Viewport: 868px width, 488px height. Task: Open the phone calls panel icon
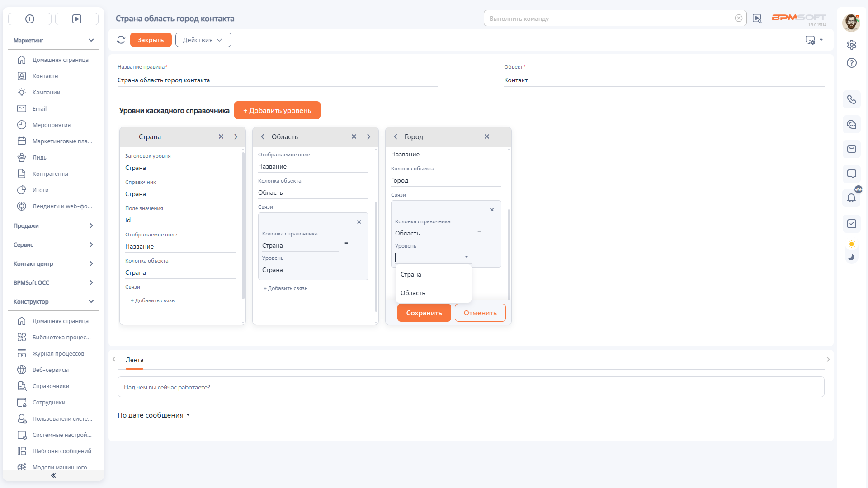point(851,99)
